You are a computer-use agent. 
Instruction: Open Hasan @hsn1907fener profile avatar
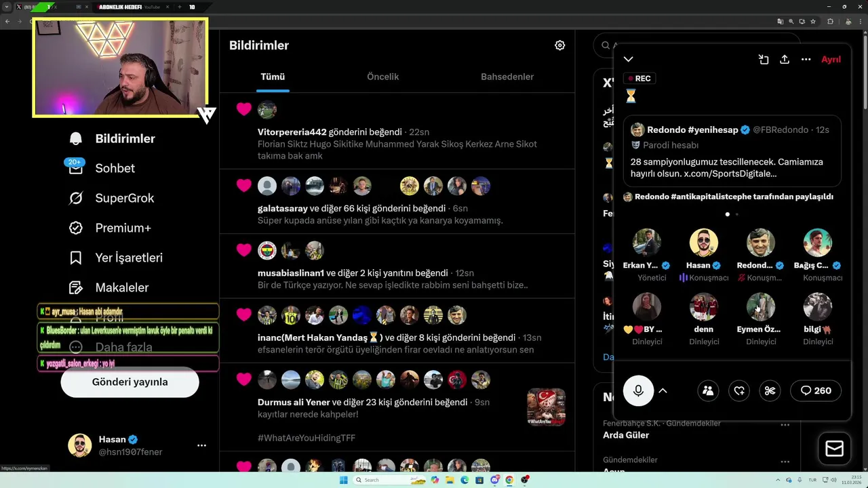[x=80, y=445]
